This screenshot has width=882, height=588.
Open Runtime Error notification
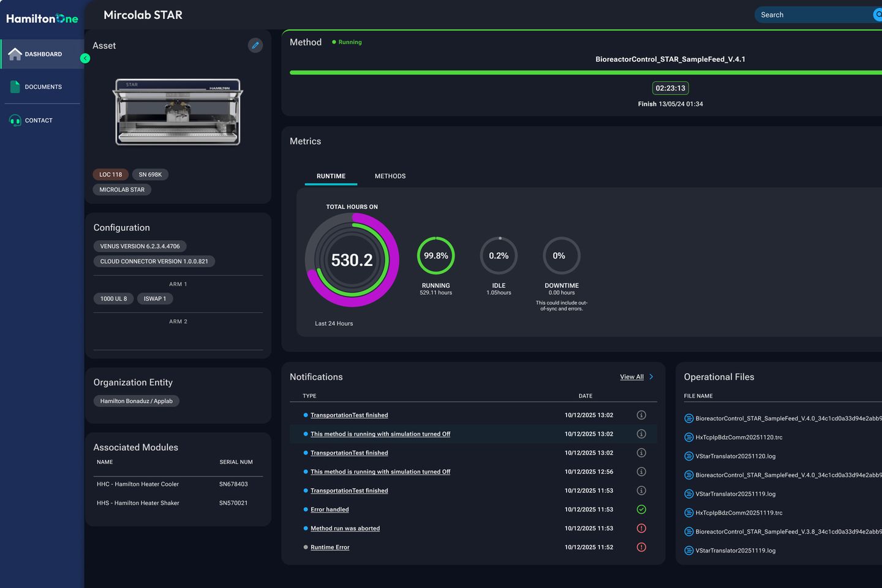(330, 548)
